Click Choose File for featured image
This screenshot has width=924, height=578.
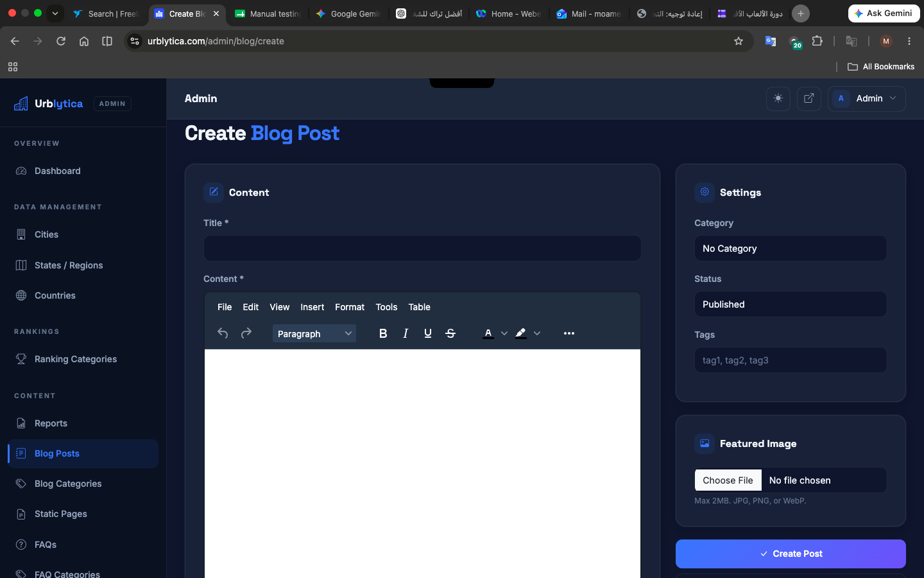pyautogui.click(x=728, y=480)
